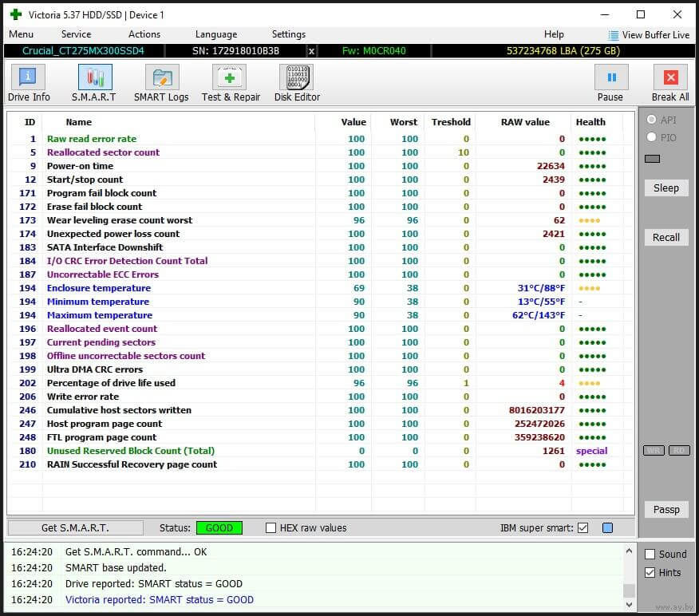Click the blue square color indicator

tap(608, 528)
